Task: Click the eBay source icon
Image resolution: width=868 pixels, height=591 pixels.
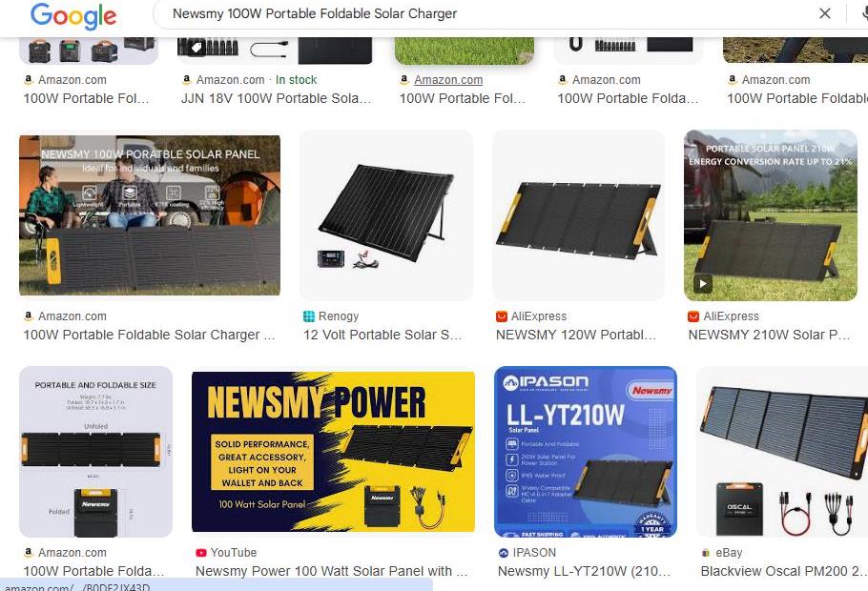Action: point(706,552)
